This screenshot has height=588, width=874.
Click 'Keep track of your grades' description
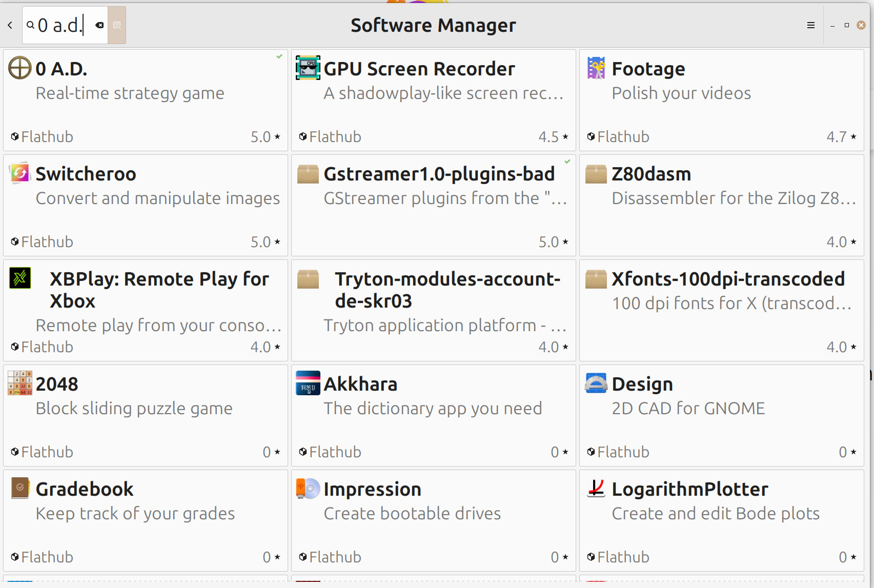tap(135, 514)
